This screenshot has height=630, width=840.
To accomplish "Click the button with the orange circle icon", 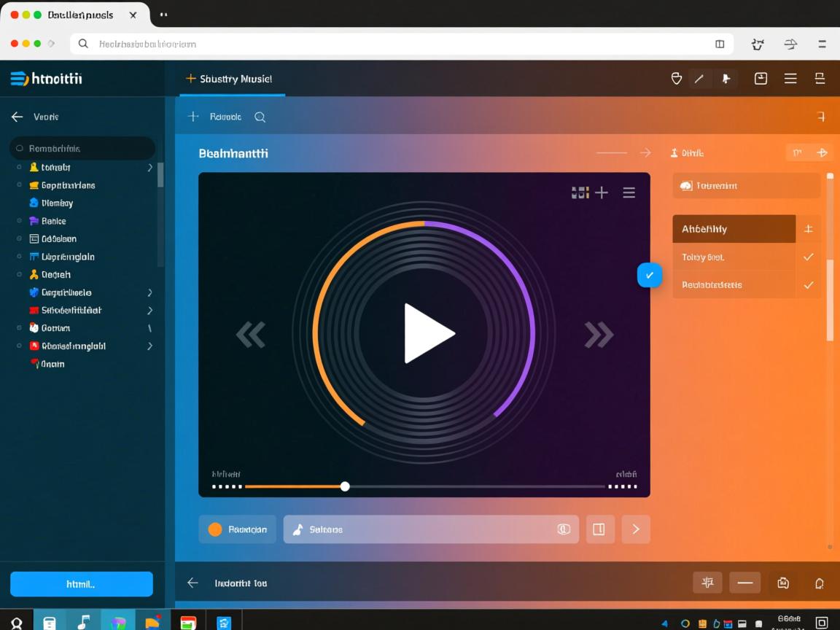I will click(x=237, y=529).
